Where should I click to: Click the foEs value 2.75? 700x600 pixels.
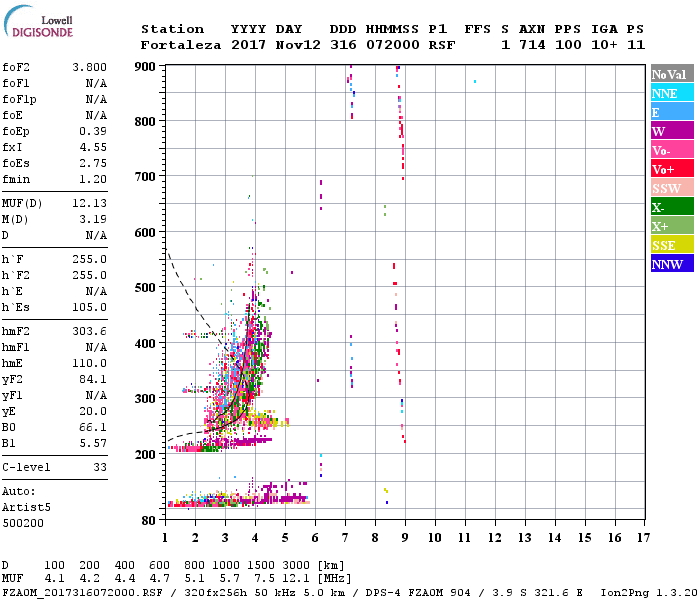(x=93, y=163)
